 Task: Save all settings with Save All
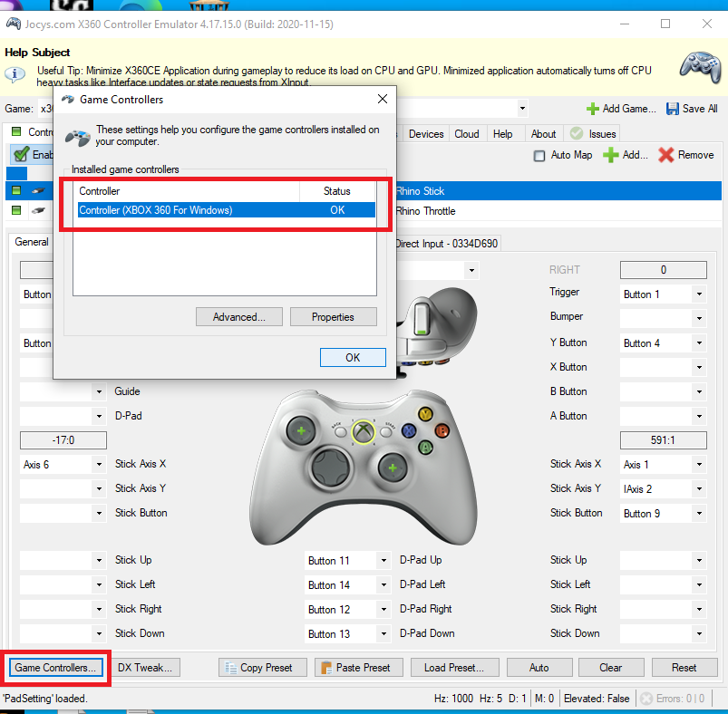(692, 109)
